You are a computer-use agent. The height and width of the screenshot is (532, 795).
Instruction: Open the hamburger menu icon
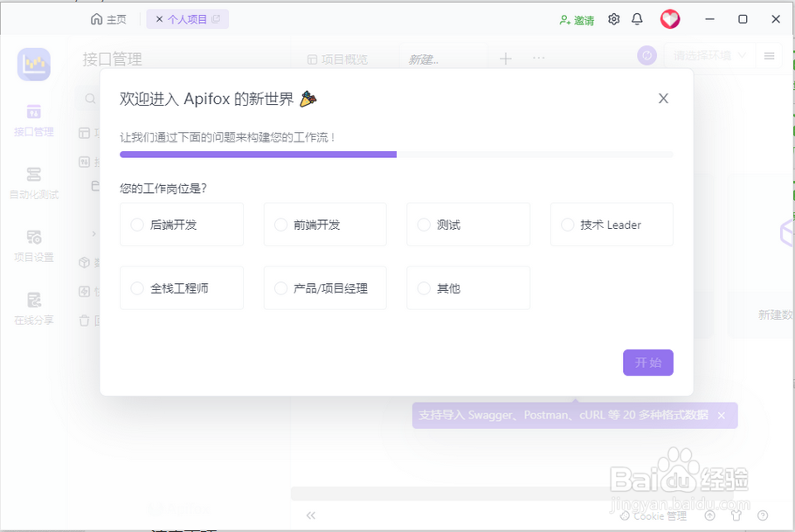(769, 56)
